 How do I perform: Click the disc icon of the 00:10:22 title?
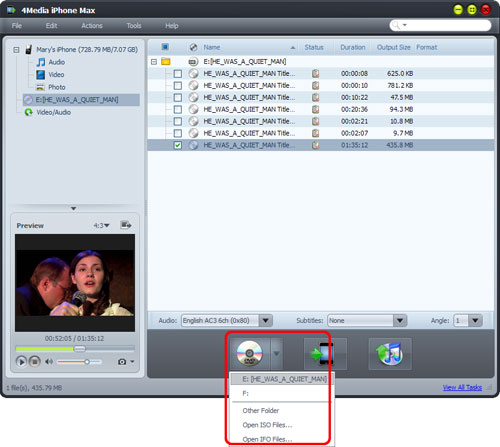(193, 97)
